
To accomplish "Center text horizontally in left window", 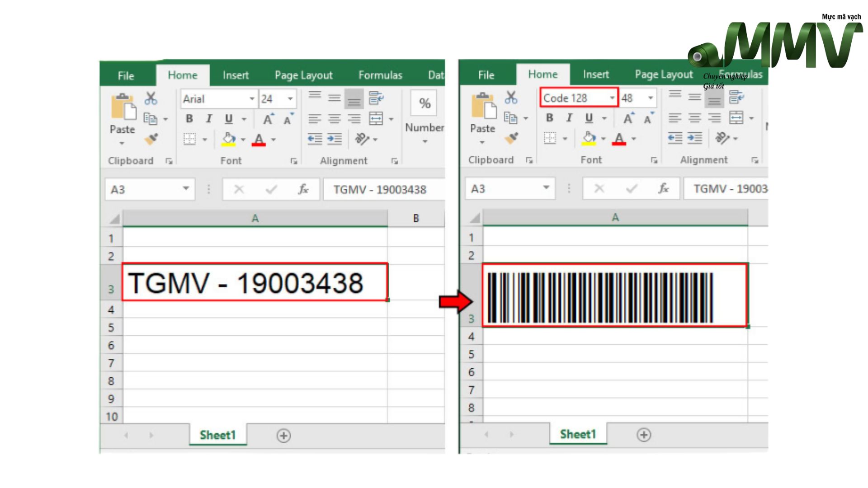I will point(335,119).
